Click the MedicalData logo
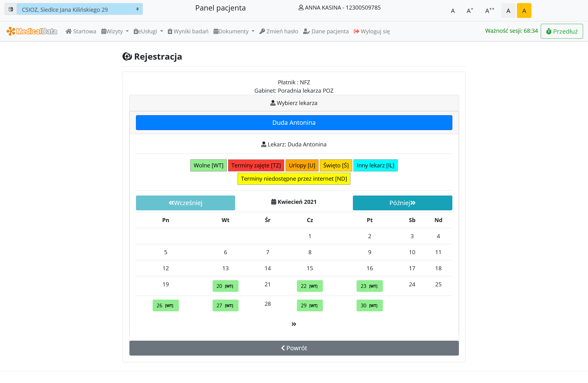 [x=32, y=31]
